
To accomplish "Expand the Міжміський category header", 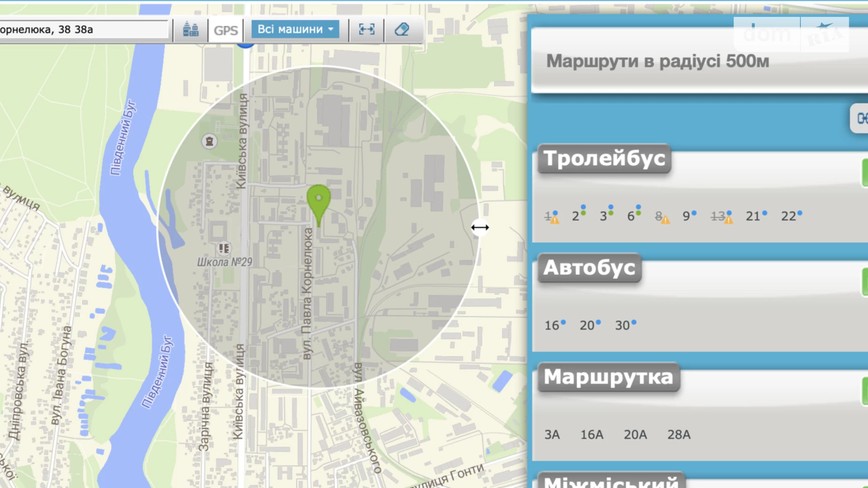I will click(x=611, y=481).
